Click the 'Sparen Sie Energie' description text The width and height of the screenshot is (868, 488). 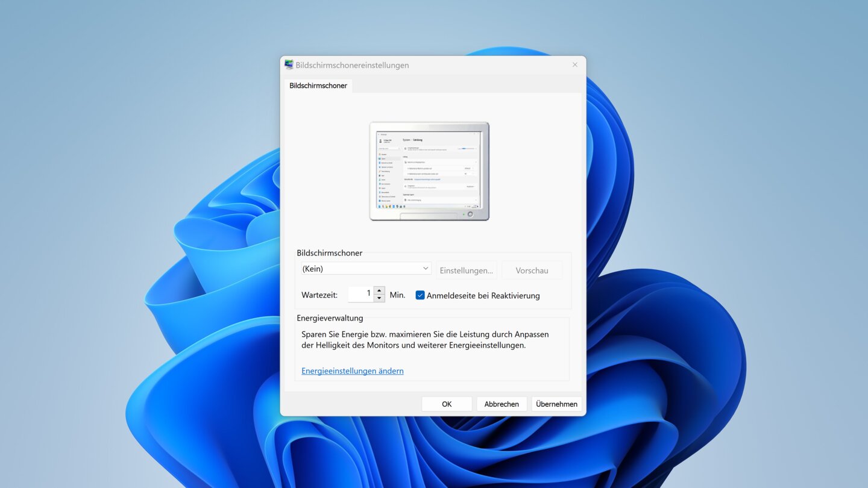coord(426,340)
